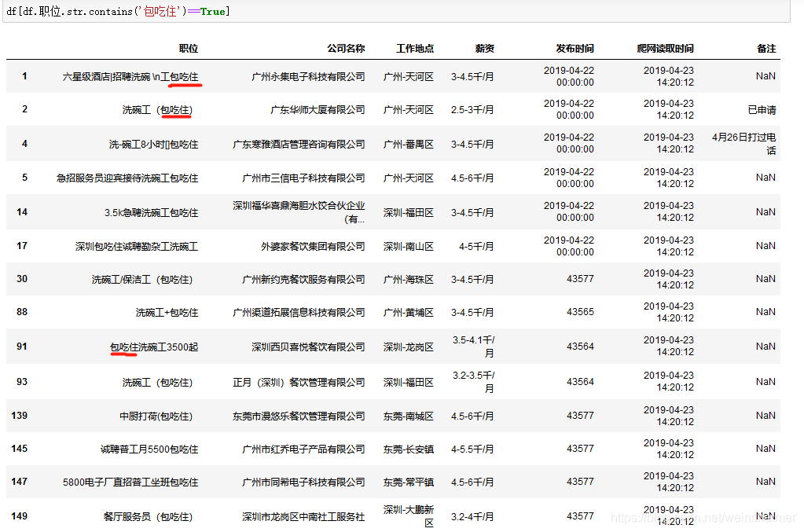Click location 东莞-长安镇
The height and width of the screenshot is (532, 804).
pos(408,449)
